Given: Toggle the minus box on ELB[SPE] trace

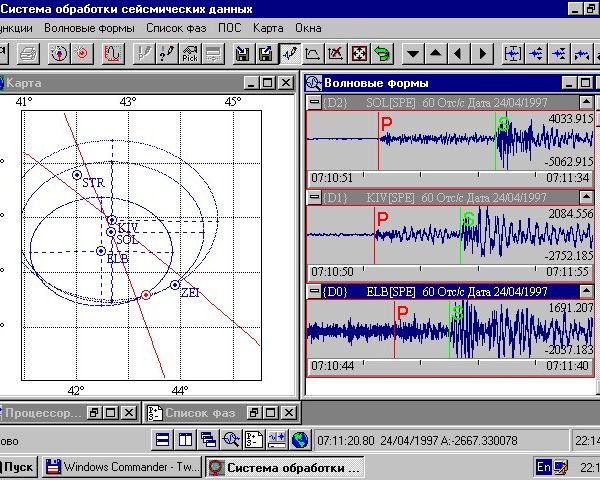Looking at the screenshot, I should [x=314, y=291].
